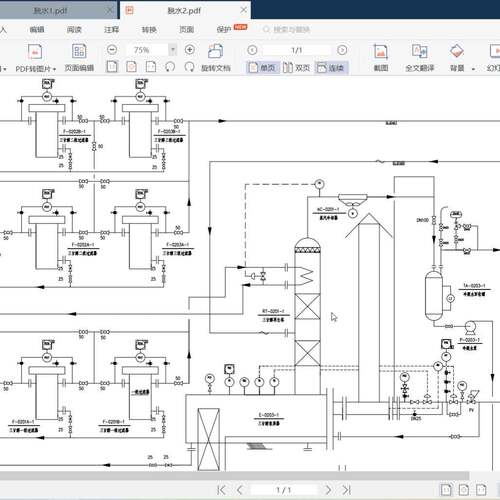Click the horizontal scrollbar

(x=234, y=476)
